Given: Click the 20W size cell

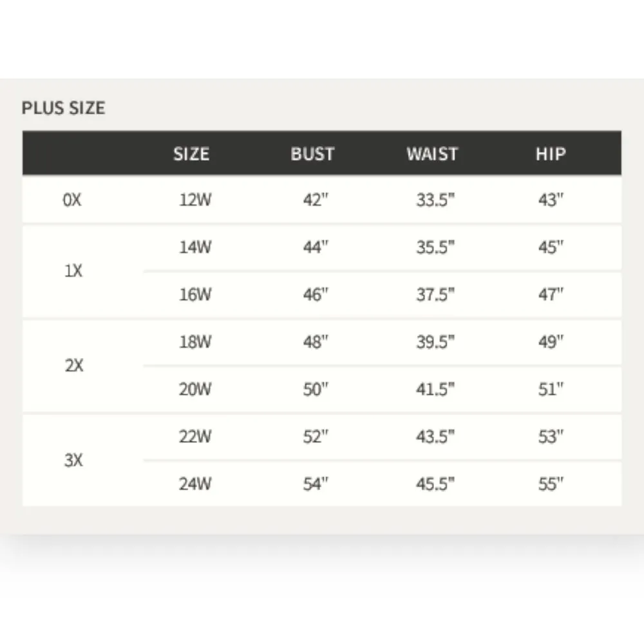Looking at the screenshot, I should tap(194, 390).
